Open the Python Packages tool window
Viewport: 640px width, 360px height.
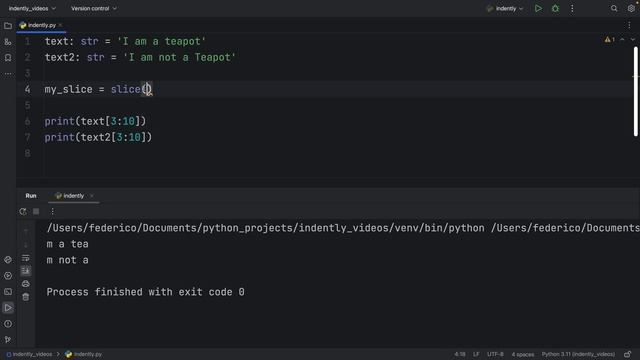[x=8, y=260]
